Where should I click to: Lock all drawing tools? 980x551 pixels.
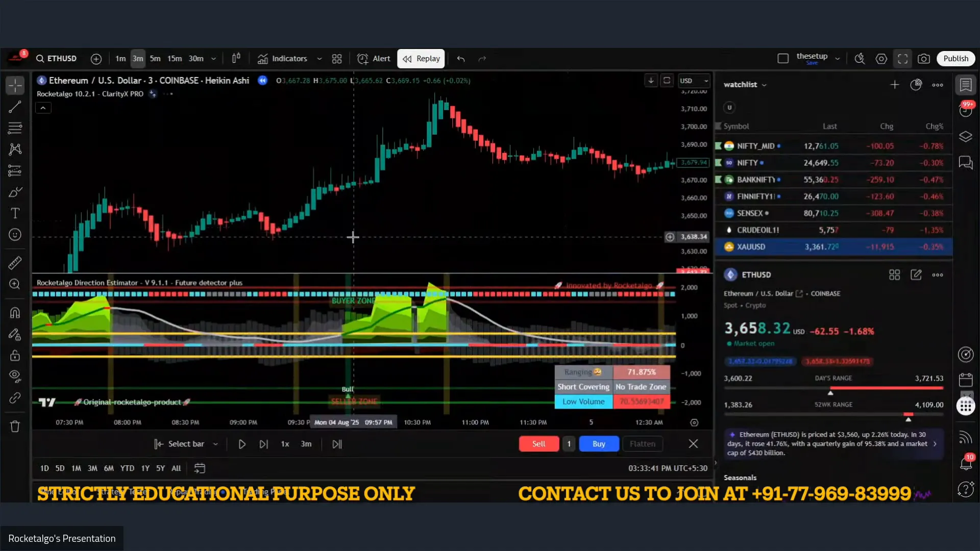pyautogui.click(x=15, y=356)
